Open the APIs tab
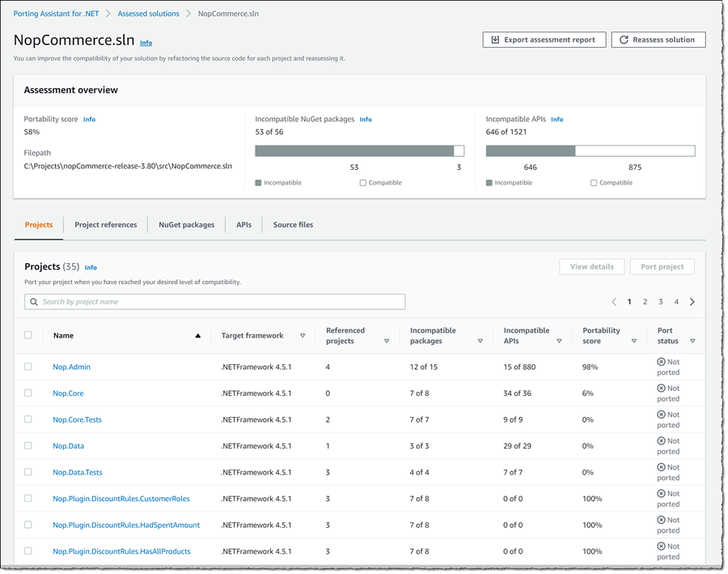Image resolution: width=728 pixels, height=574 pixels. 243,225
